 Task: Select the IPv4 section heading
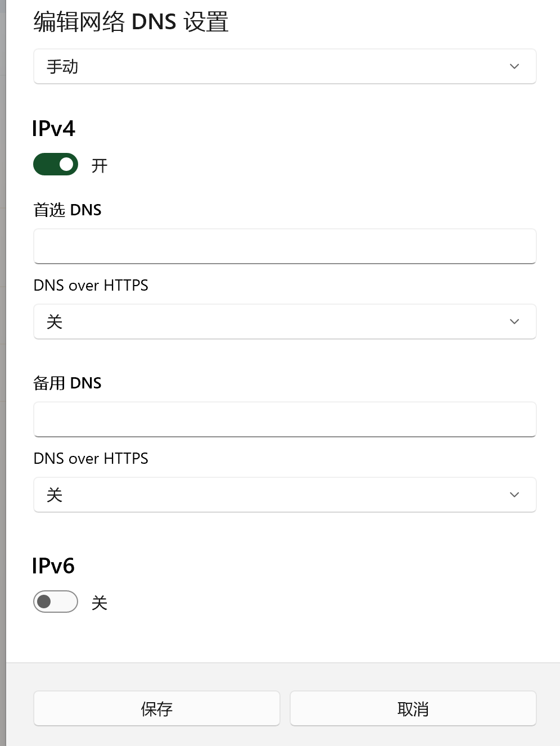click(x=53, y=129)
